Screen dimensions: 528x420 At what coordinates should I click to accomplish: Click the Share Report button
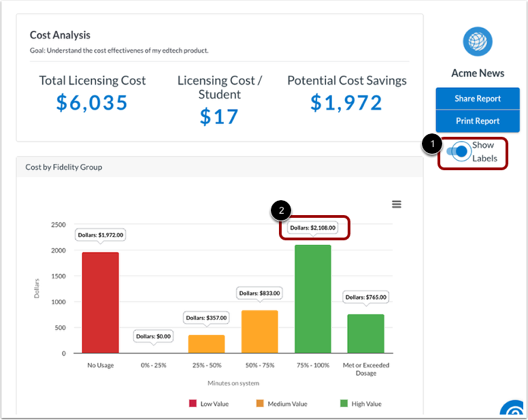[478, 98]
